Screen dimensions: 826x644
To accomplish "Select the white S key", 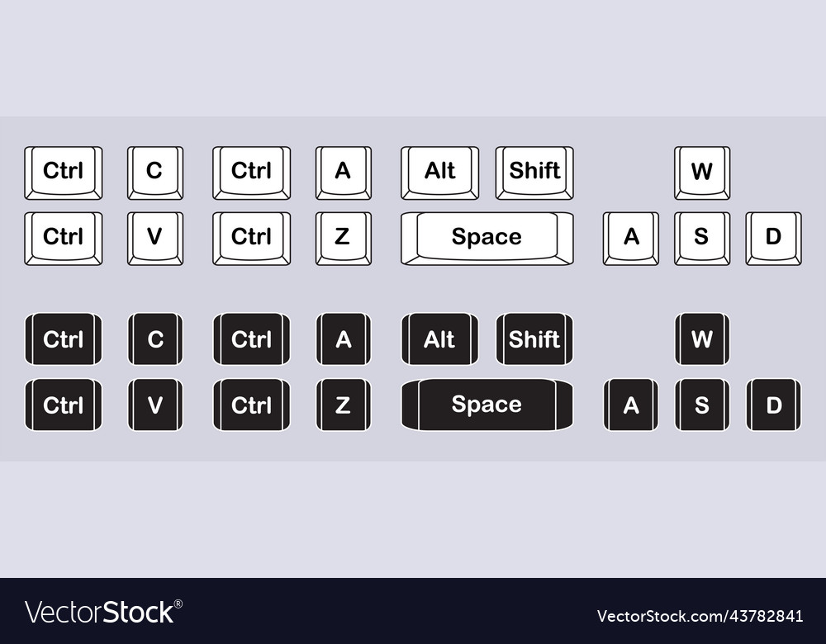I will click(702, 239).
